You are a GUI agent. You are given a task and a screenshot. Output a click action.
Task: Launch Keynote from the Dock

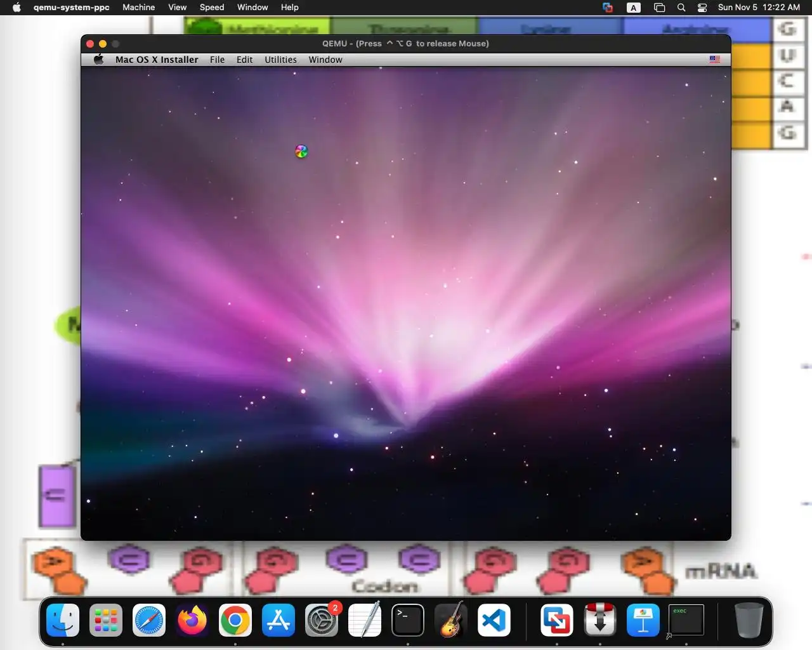click(x=643, y=620)
